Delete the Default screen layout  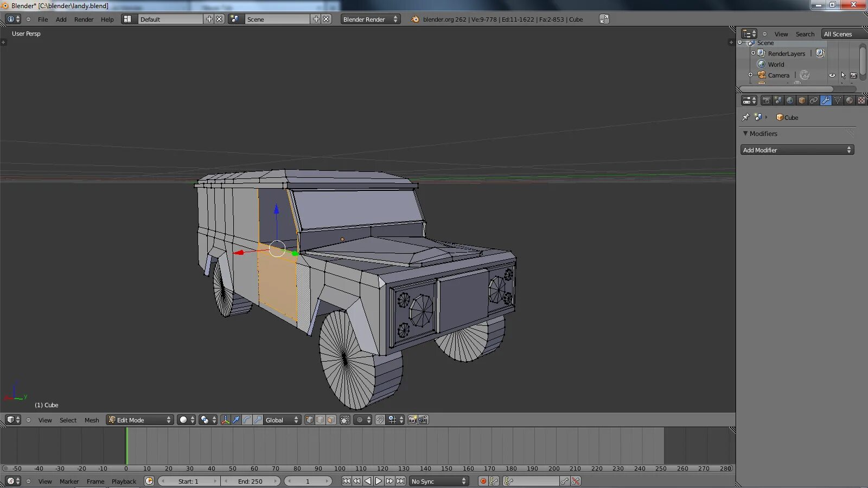tap(219, 19)
